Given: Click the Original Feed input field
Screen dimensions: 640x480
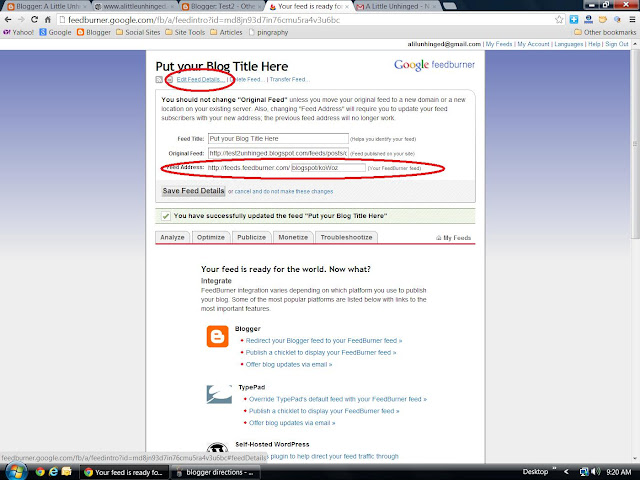Looking at the screenshot, I should point(278,153).
